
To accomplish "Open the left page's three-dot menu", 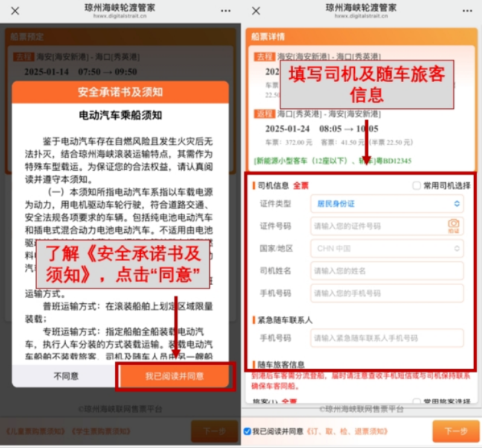I will (226, 11).
